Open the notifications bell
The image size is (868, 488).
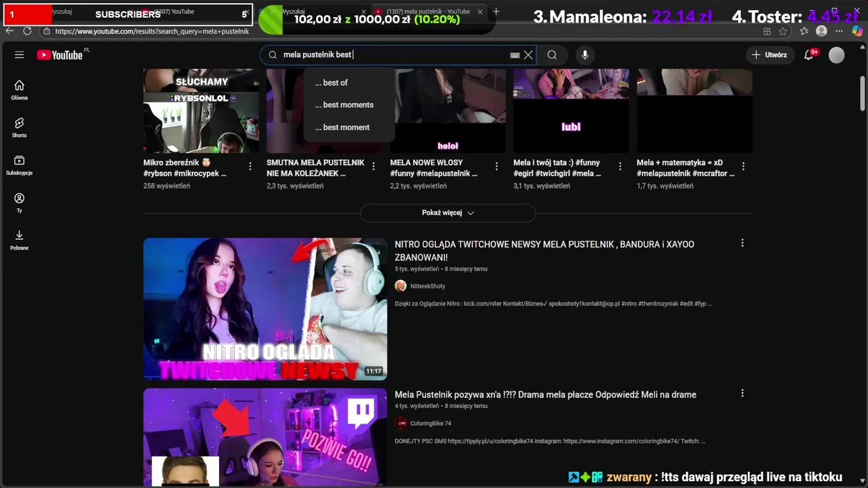809,55
